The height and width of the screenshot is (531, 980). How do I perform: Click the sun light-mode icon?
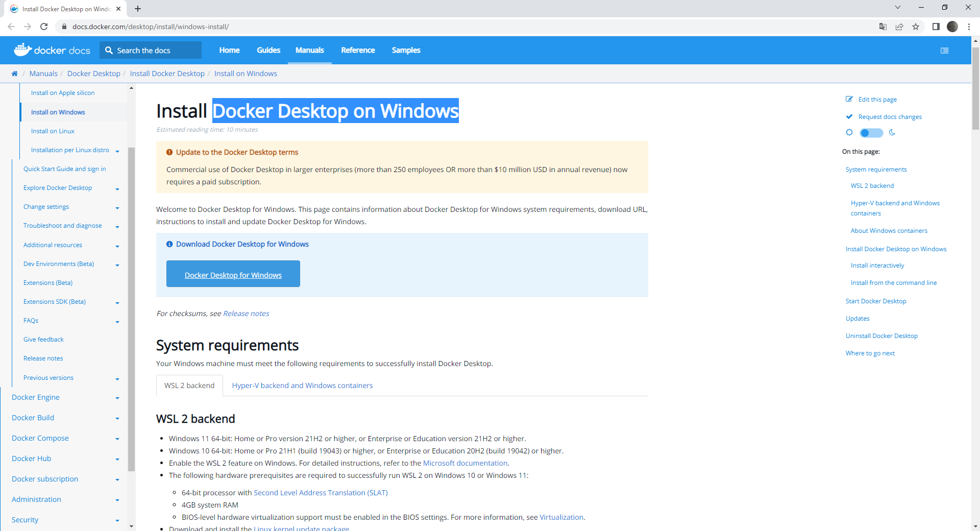[x=849, y=132]
